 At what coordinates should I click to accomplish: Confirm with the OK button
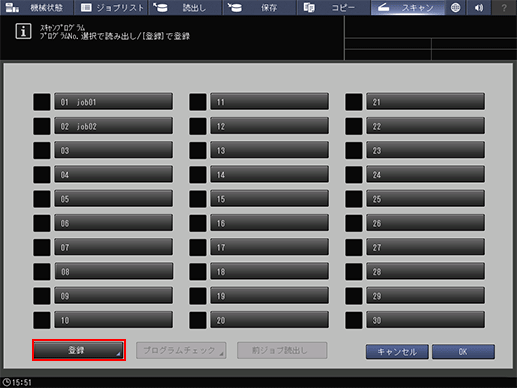pos(463,352)
